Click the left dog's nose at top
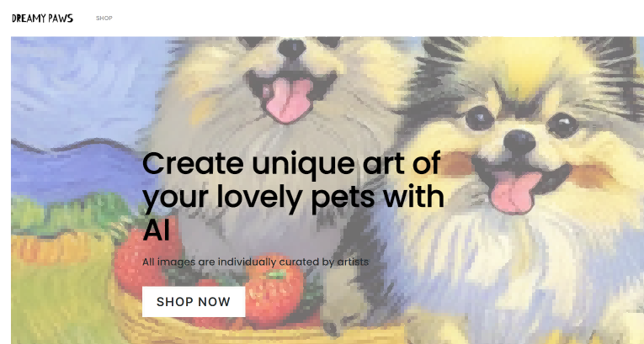The image size is (644, 344). (x=291, y=48)
